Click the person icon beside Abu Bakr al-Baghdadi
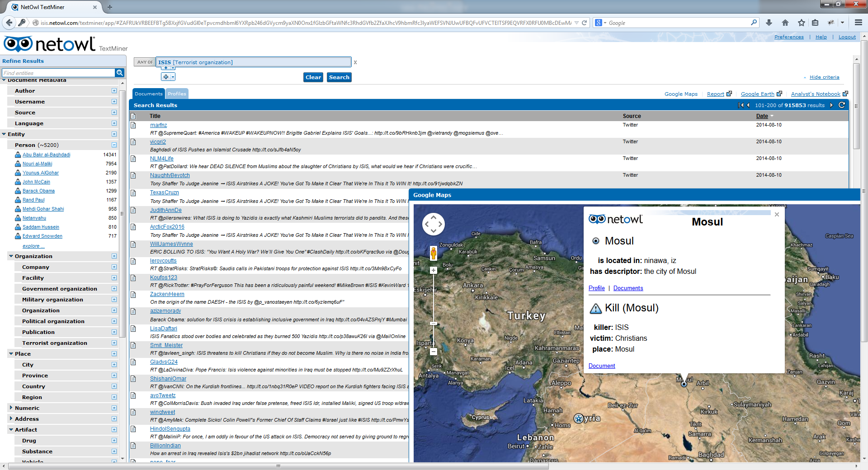868x470 pixels. pyautogui.click(x=18, y=155)
